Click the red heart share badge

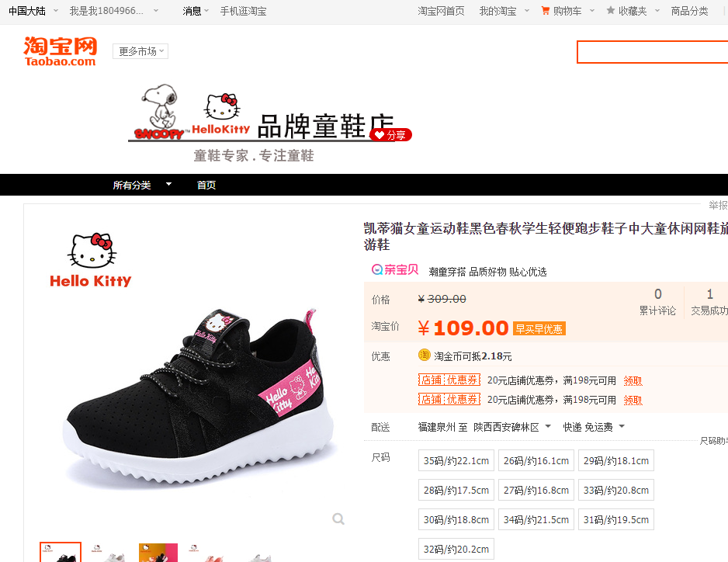[391, 135]
